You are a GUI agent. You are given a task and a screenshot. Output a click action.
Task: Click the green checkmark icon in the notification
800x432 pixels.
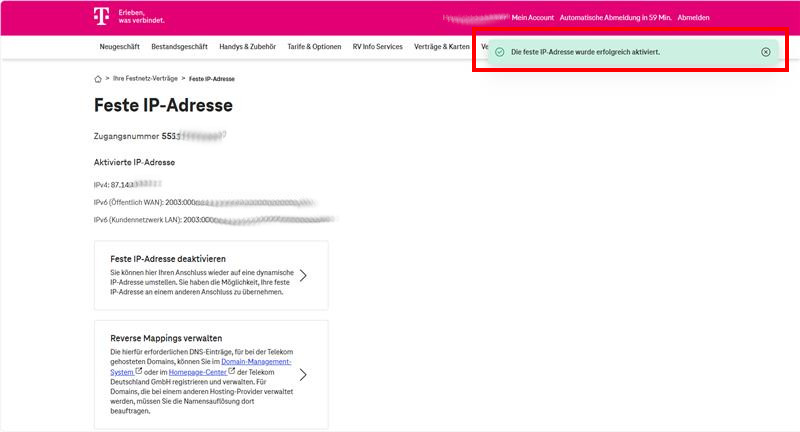click(x=499, y=52)
